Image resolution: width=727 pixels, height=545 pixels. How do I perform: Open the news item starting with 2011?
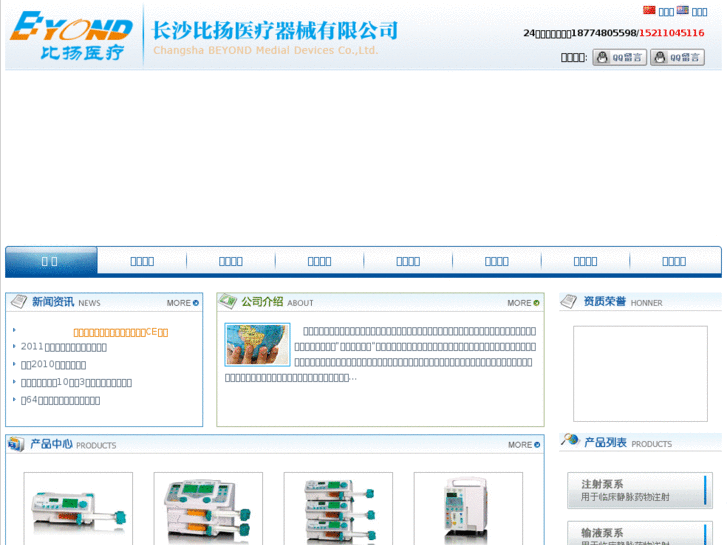click(64, 347)
